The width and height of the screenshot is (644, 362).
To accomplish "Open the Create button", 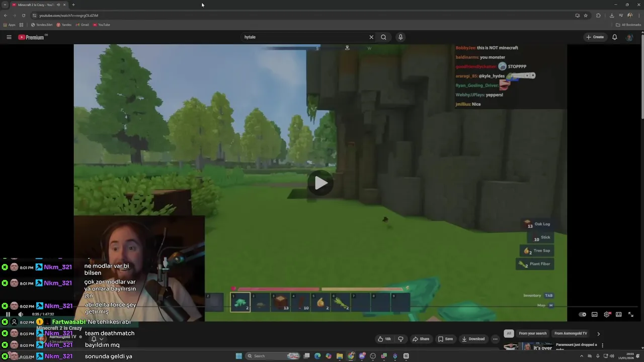I will click(x=595, y=37).
